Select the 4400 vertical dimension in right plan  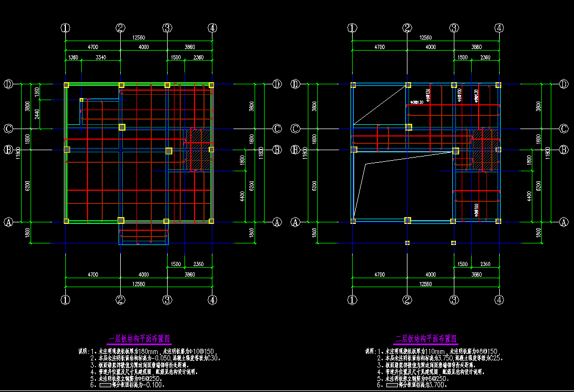529,196
